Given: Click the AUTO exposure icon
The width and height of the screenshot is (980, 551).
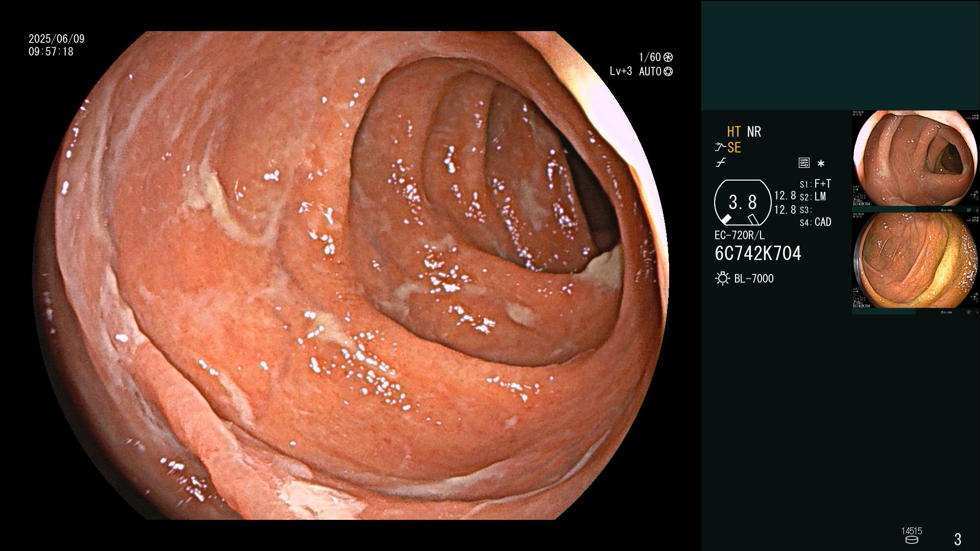Looking at the screenshot, I should [668, 71].
